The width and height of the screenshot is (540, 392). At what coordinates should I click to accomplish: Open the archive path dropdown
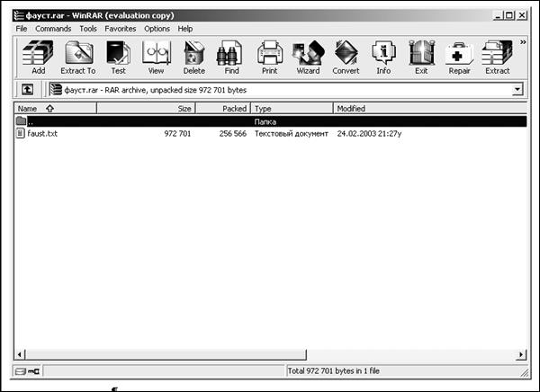[x=517, y=90]
